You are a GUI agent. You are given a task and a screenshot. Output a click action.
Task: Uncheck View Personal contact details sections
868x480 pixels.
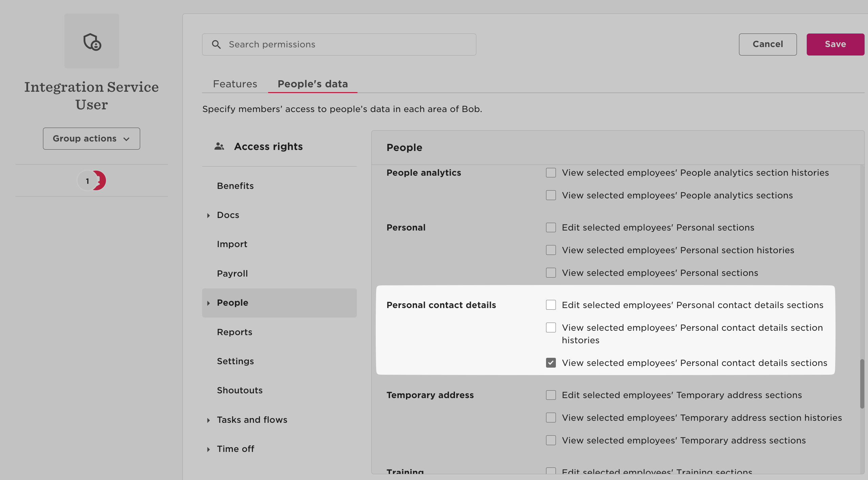coord(551,363)
